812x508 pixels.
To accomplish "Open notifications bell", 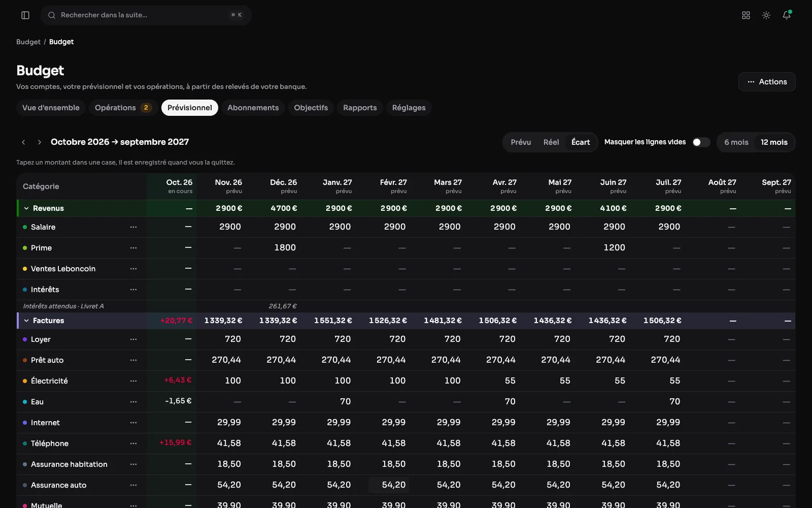I will point(787,15).
